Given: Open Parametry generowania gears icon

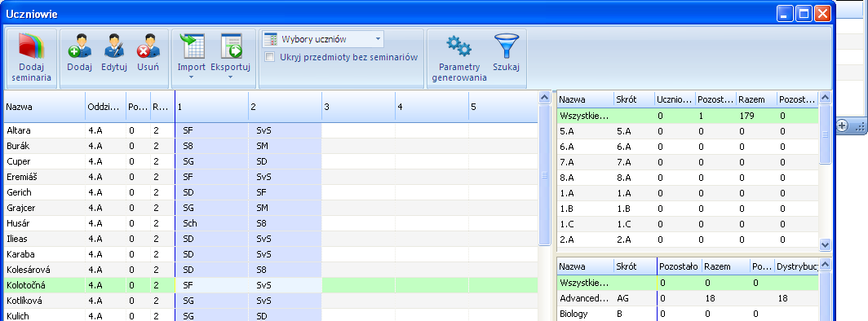Looking at the screenshot, I should click(459, 46).
